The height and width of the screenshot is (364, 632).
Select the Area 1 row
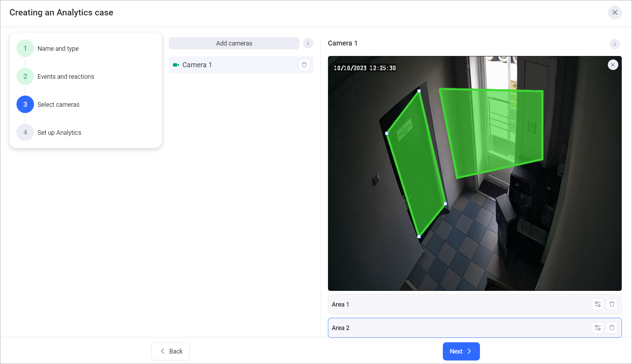coord(455,304)
